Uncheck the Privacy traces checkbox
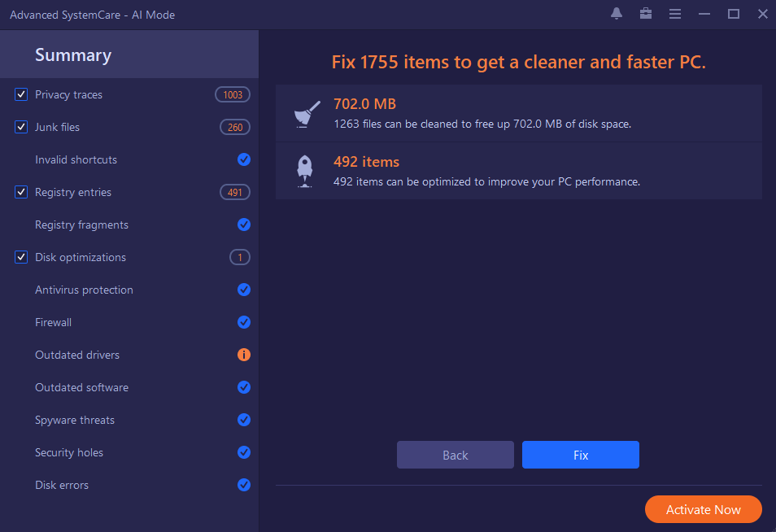Viewport: 776px width, 532px height. coord(21,94)
